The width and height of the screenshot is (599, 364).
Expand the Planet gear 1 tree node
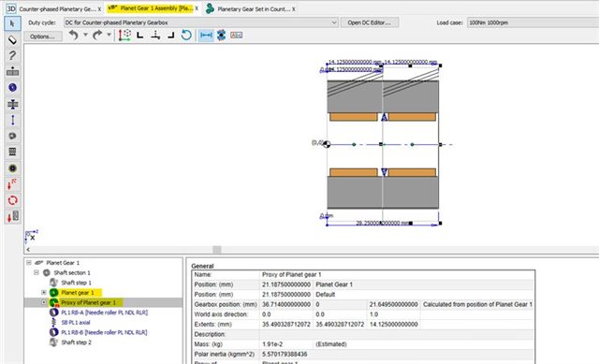click(x=44, y=293)
